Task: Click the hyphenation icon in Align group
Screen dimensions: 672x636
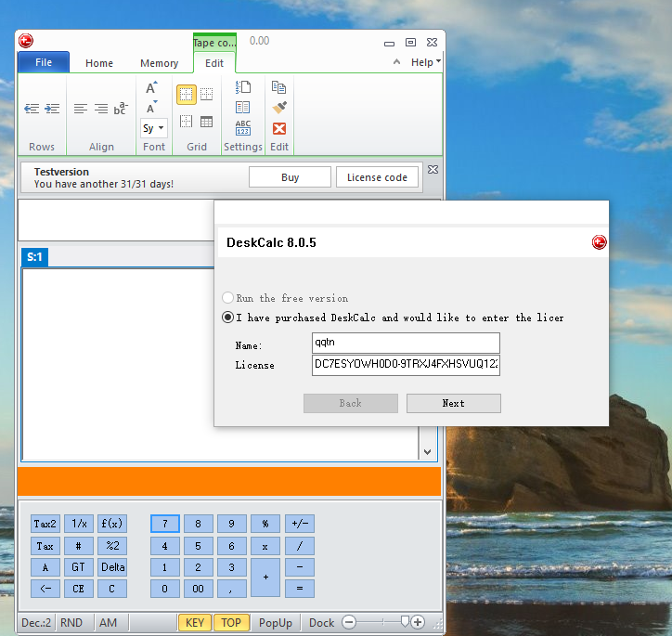Action: pyautogui.click(x=121, y=109)
